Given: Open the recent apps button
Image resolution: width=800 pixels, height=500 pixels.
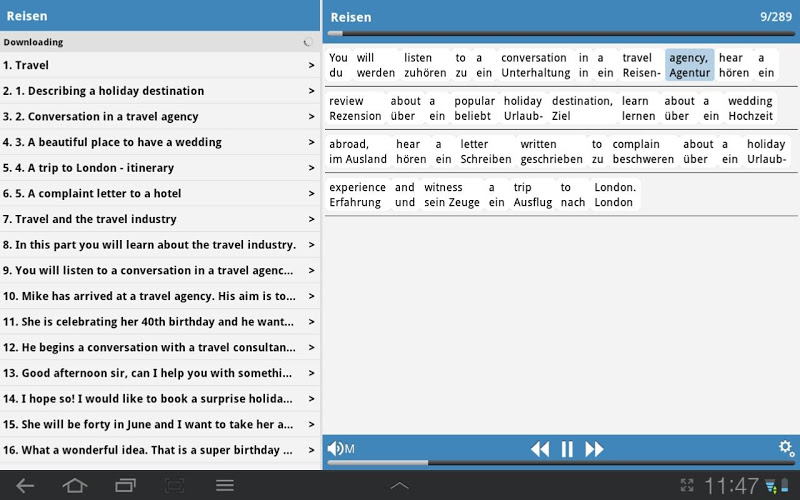Looking at the screenshot, I should coord(125,486).
